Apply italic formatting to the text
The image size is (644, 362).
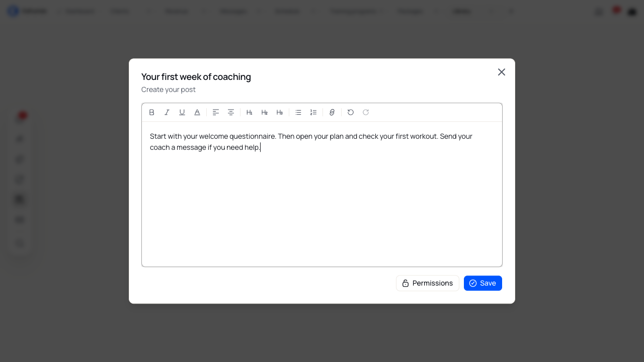[167, 112]
